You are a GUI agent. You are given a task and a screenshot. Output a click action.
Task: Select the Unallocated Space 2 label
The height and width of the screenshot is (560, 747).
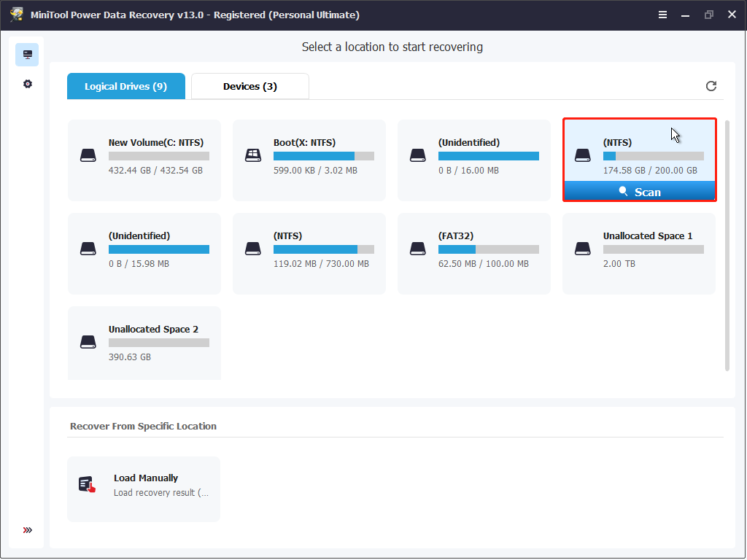click(x=153, y=329)
